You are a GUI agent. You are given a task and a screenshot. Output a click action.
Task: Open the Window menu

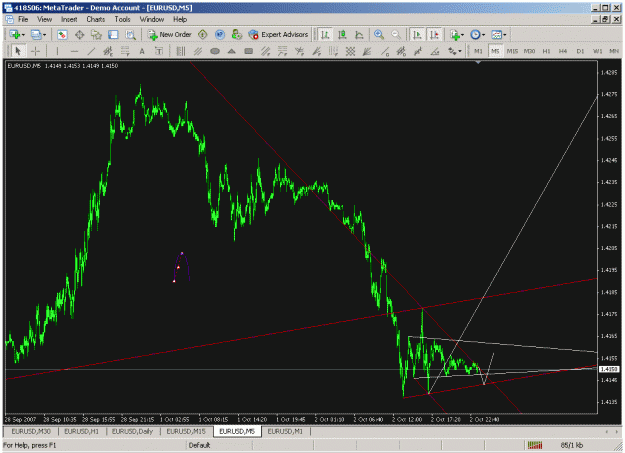click(151, 19)
